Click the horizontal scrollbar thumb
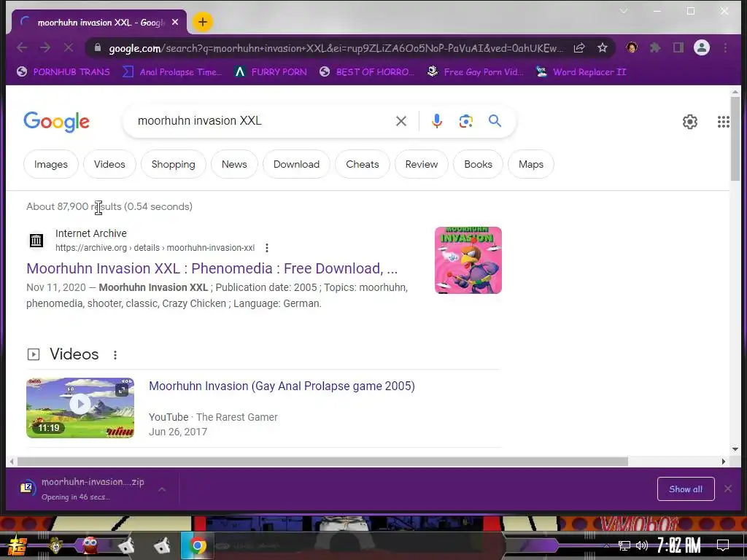Screen dimensions: 747x560 pyautogui.click(x=322, y=462)
